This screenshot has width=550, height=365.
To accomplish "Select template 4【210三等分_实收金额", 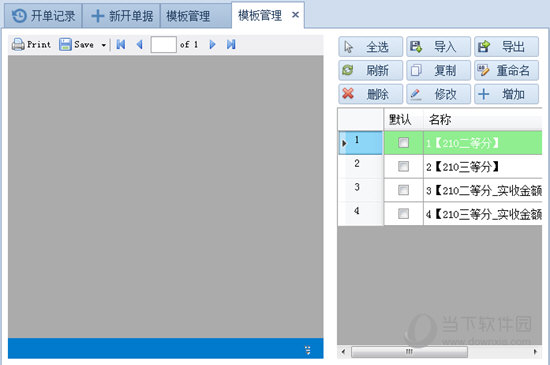I will [483, 214].
